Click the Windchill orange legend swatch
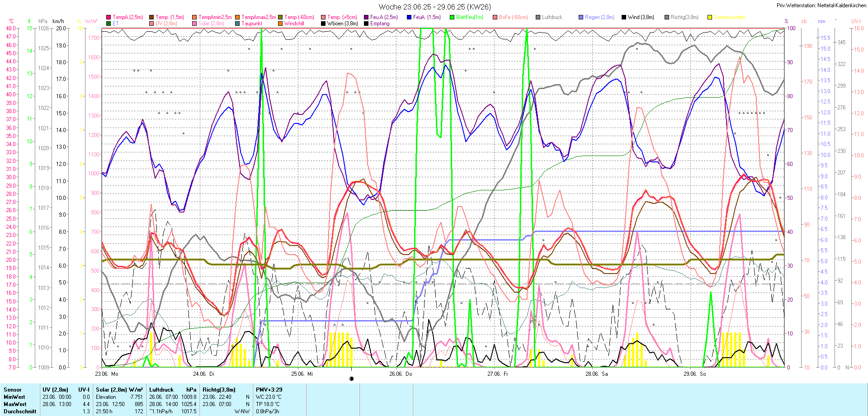This screenshot has width=868, height=416. click(x=280, y=24)
